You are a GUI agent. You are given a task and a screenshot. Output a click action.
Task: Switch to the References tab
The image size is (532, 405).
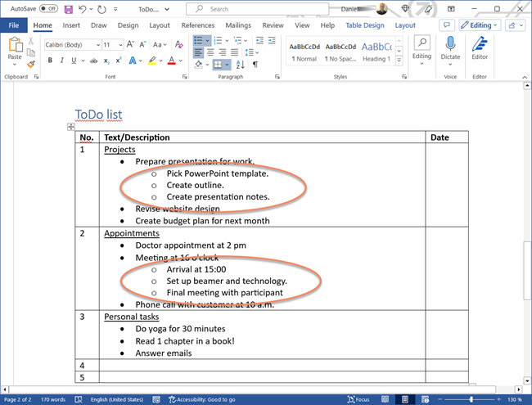point(198,25)
